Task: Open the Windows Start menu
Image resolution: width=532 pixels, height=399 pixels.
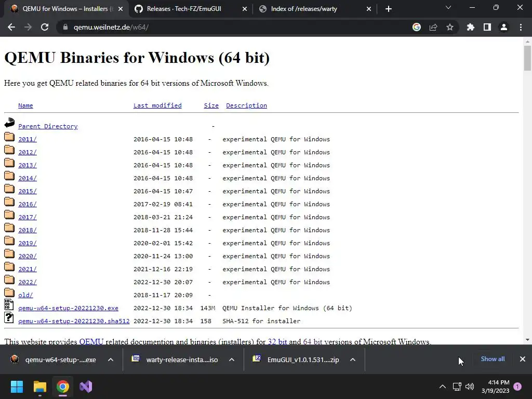Action: coord(17,387)
